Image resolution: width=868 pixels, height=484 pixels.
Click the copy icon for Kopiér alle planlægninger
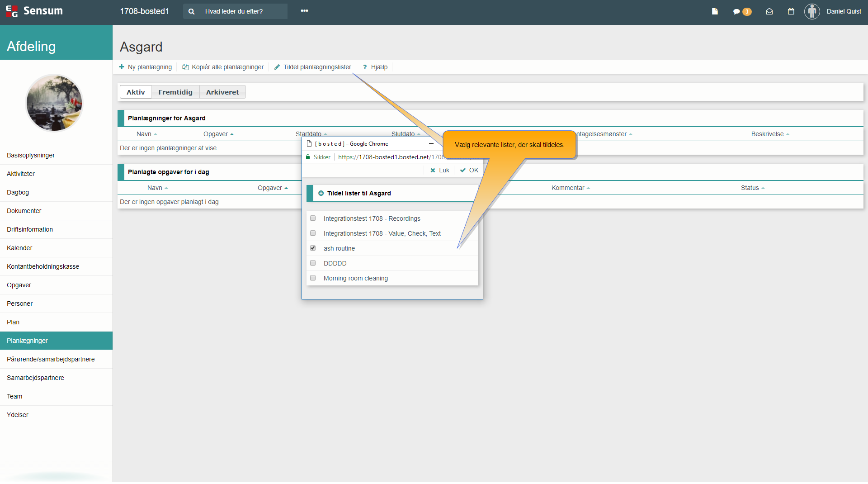(185, 67)
